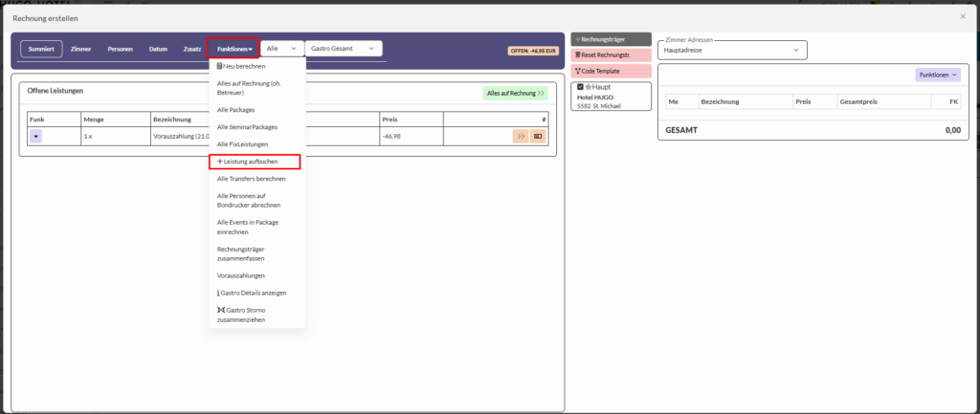The height and width of the screenshot is (414, 980).
Task: Switch to the Summiert view
Action: click(x=41, y=48)
